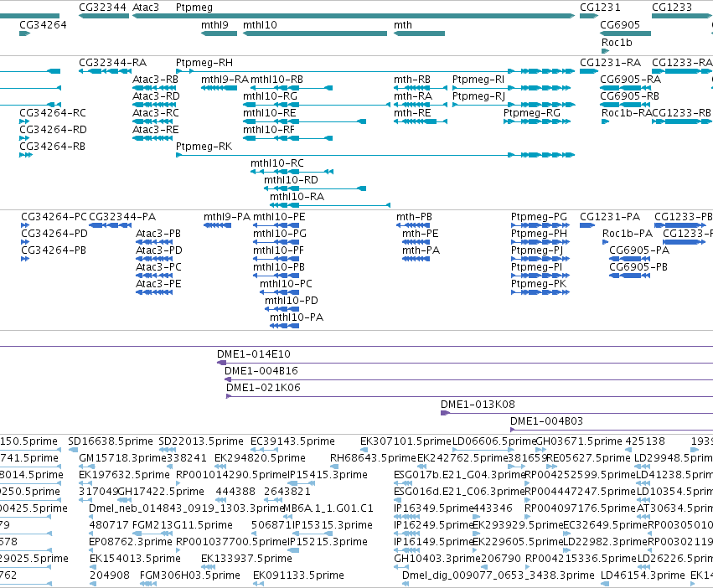Click EST IP15415.3prime feature
713x588 pixels.
point(301,483)
